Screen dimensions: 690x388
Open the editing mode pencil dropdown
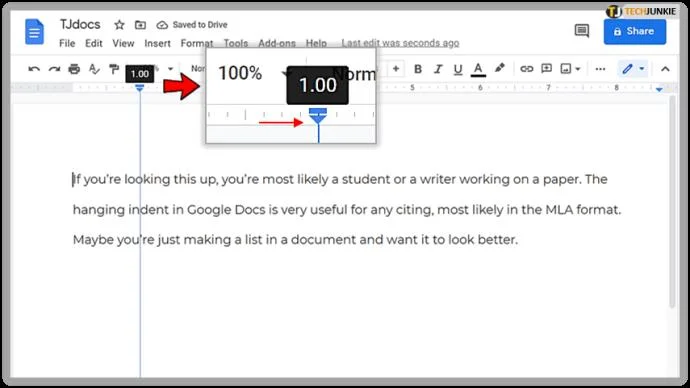[x=633, y=69]
